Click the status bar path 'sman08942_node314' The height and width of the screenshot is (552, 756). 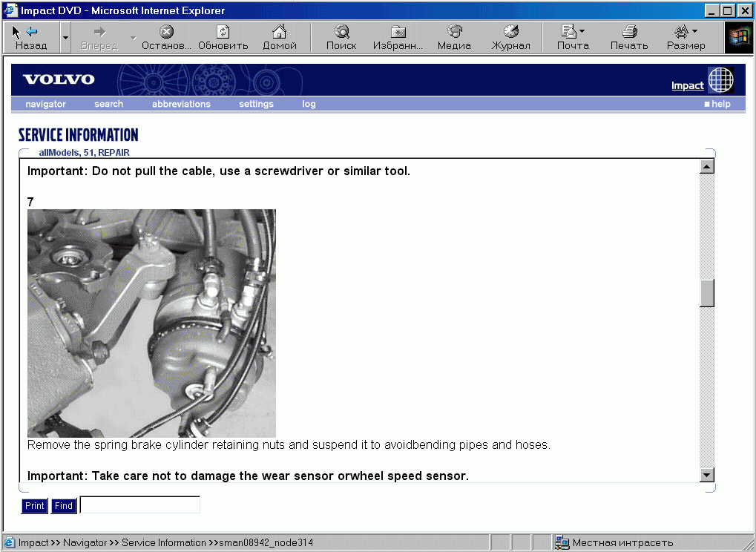click(x=266, y=543)
